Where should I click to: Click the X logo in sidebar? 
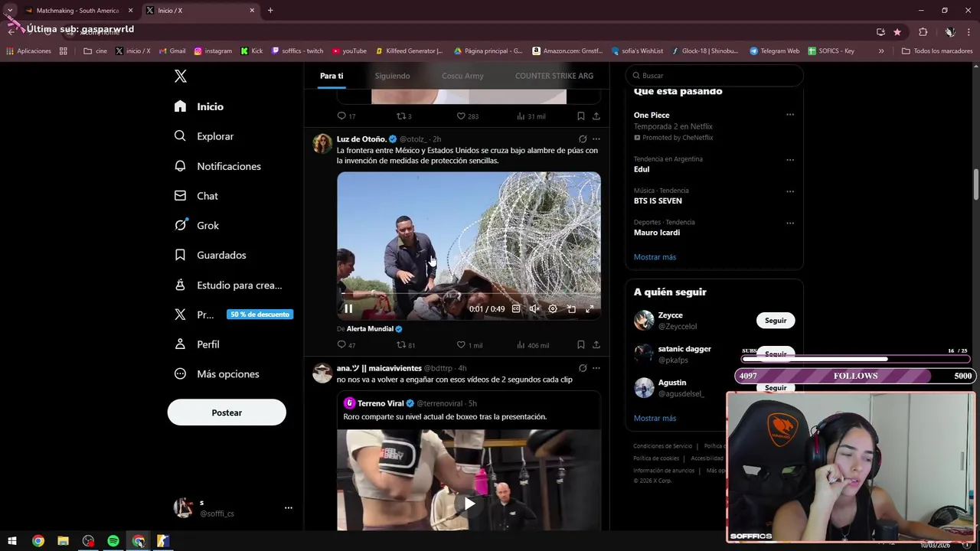pyautogui.click(x=181, y=76)
